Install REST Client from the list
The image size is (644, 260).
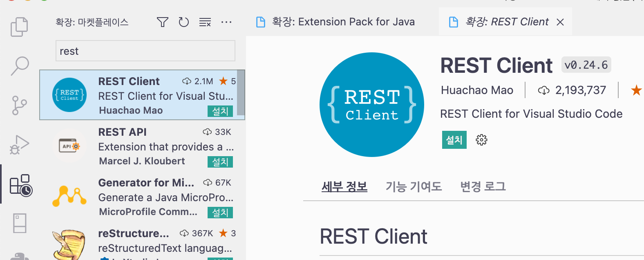[220, 111]
